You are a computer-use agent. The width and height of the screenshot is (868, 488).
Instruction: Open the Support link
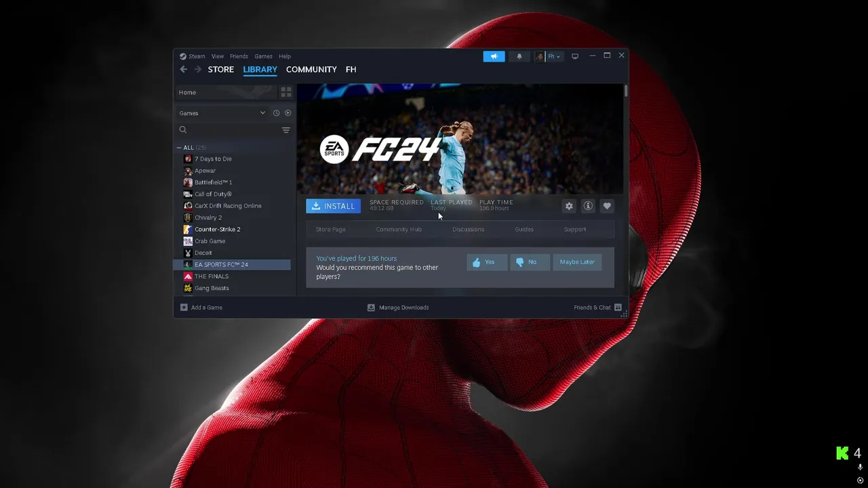tap(575, 229)
